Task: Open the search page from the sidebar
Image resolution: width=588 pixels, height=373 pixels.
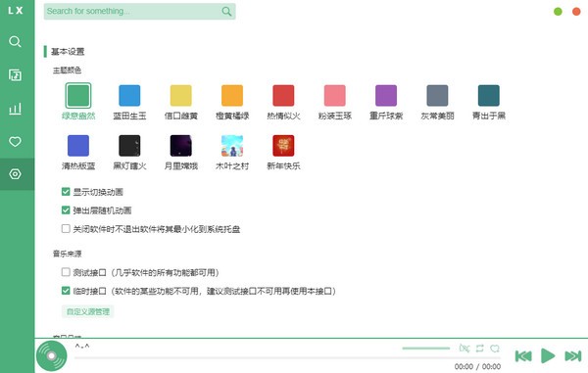Action: click(15, 41)
